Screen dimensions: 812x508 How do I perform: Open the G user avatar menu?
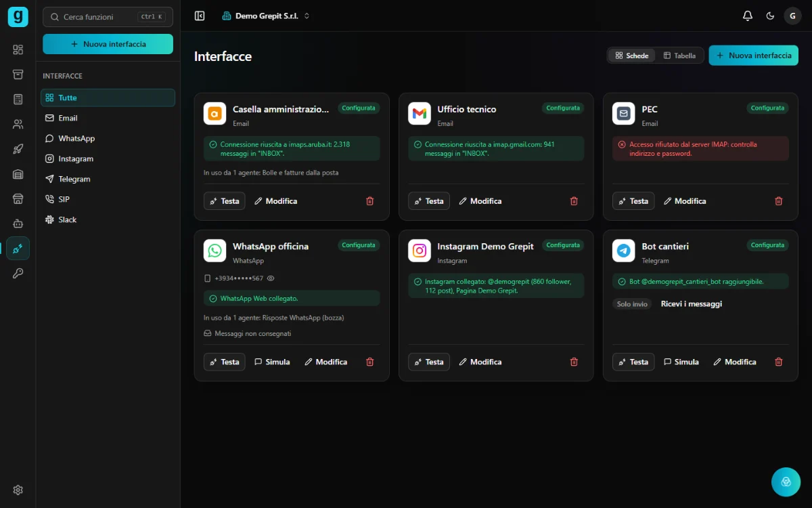pyautogui.click(x=792, y=16)
